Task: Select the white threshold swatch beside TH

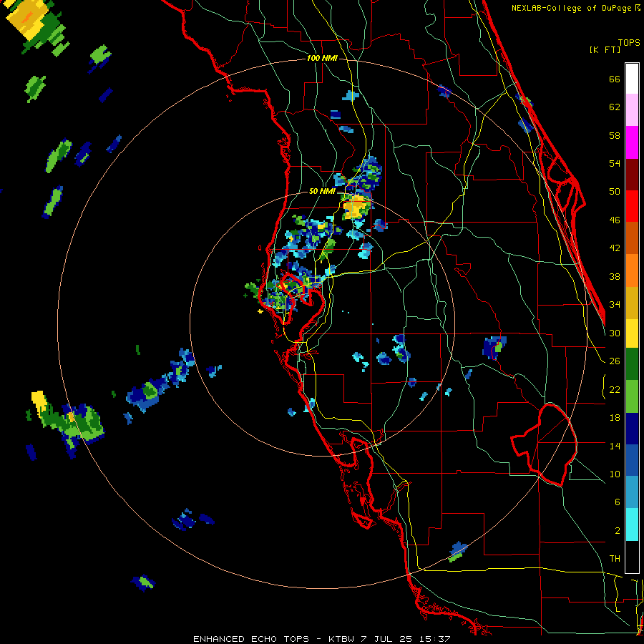Action: (632, 557)
